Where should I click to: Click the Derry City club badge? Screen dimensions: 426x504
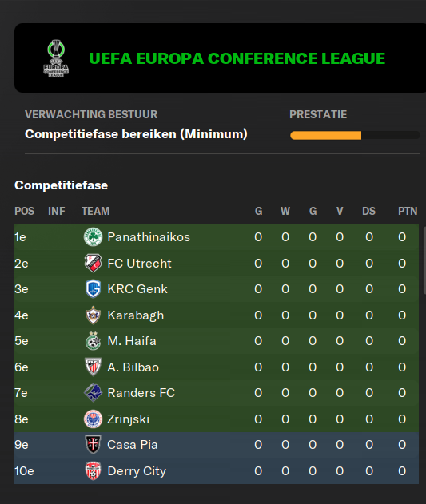click(93, 471)
